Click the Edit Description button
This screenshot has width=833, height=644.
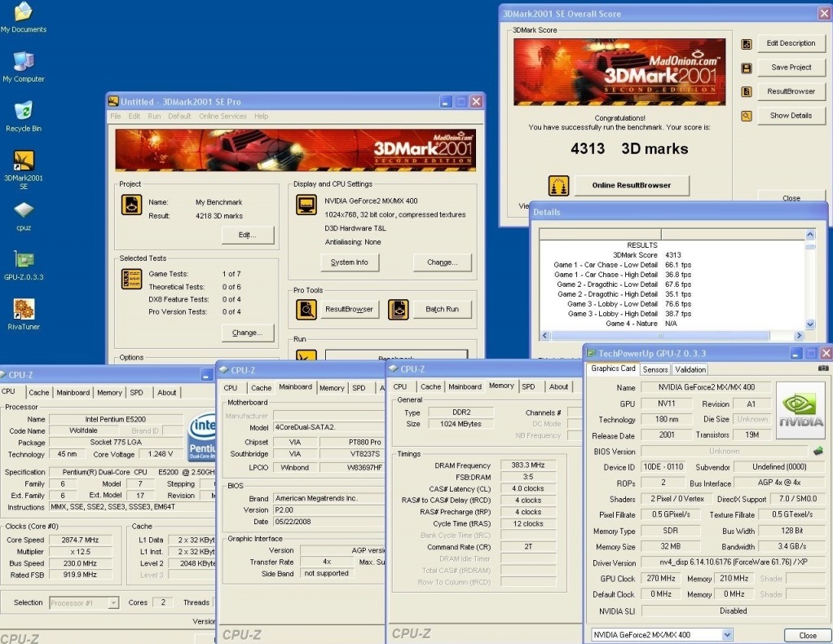[791, 43]
